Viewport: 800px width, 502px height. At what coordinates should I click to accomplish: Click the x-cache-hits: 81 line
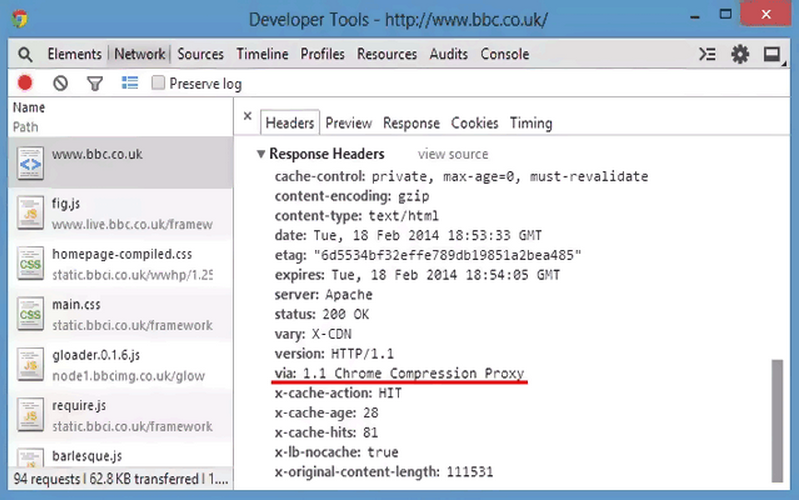(x=327, y=433)
